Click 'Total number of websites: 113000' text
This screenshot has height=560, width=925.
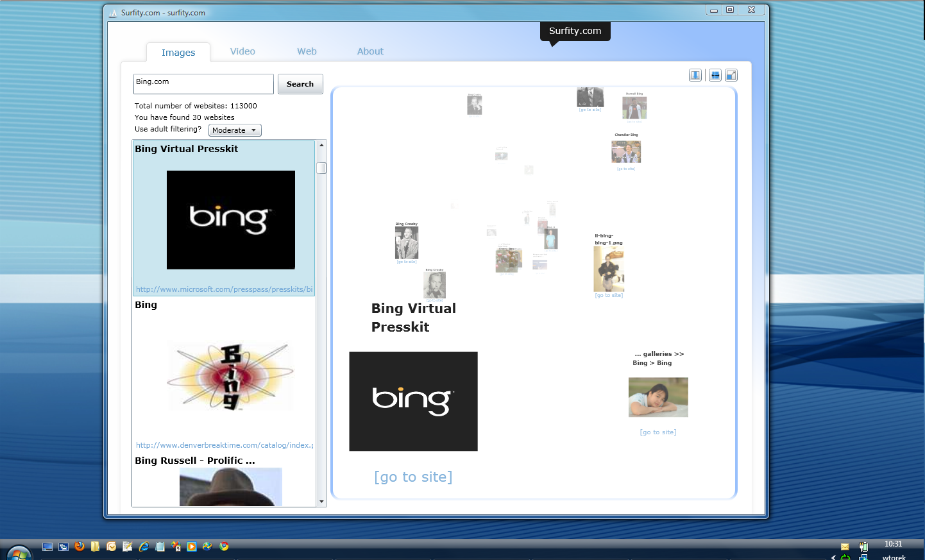pos(196,106)
